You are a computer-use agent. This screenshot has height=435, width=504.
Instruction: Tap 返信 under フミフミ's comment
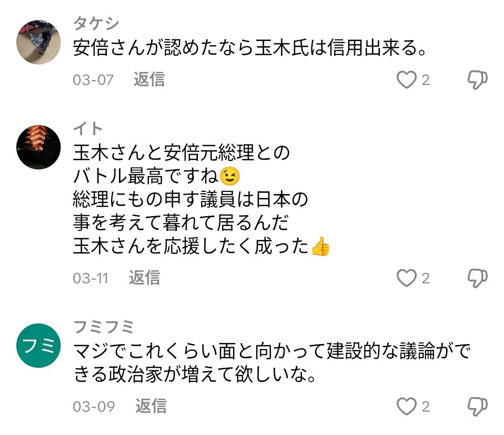151,406
